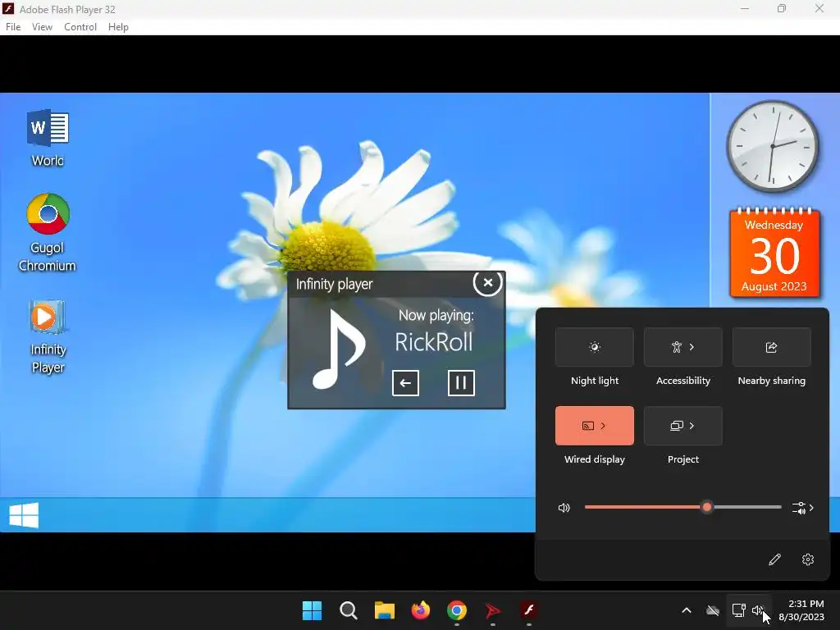Open File Explorer from taskbar
The width and height of the screenshot is (840, 630).
click(384, 610)
